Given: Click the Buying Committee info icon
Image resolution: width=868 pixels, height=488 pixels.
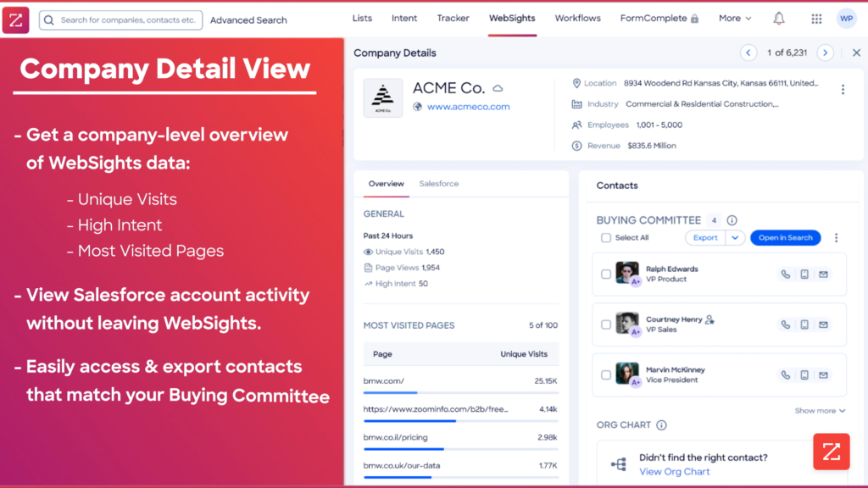Looking at the screenshot, I should (x=732, y=220).
